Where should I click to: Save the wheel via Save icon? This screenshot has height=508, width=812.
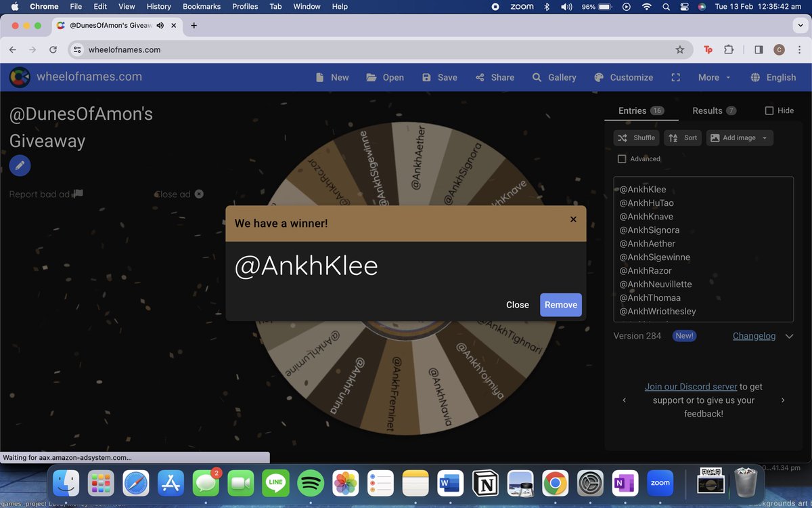tap(439, 77)
